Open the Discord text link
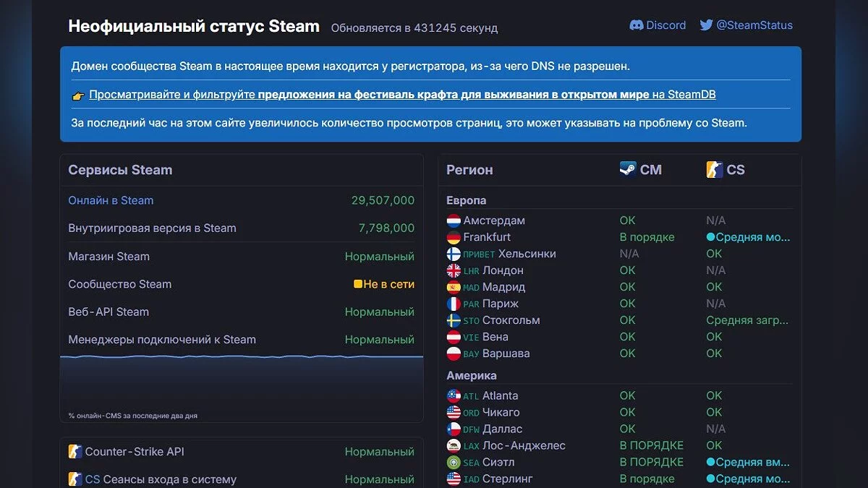Screen dimensions: 868x488 (665, 25)
